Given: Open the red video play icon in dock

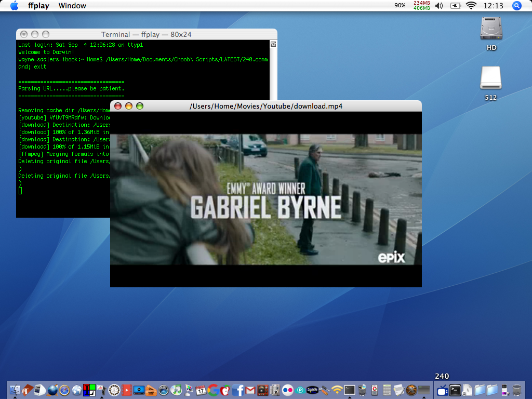Looking at the screenshot, I should (127, 390).
